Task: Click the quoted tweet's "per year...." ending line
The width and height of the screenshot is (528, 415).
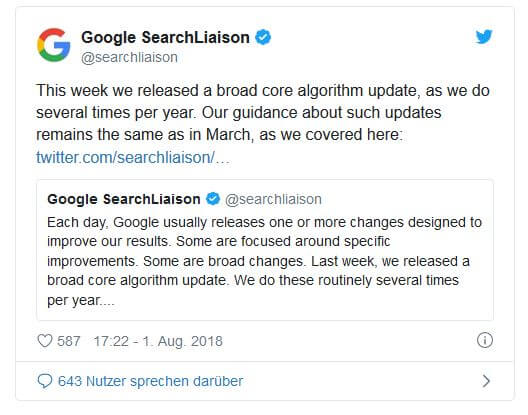Action: (81, 300)
